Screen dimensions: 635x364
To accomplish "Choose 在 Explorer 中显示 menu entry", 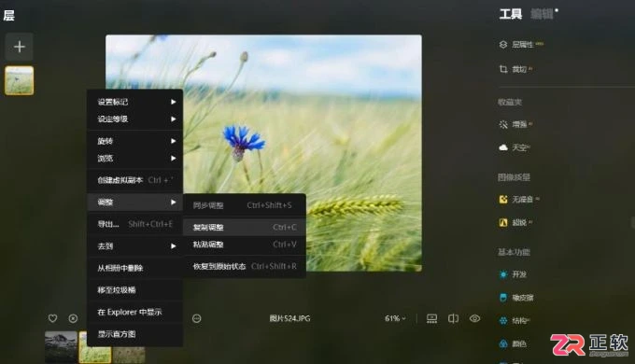I will point(134,312).
